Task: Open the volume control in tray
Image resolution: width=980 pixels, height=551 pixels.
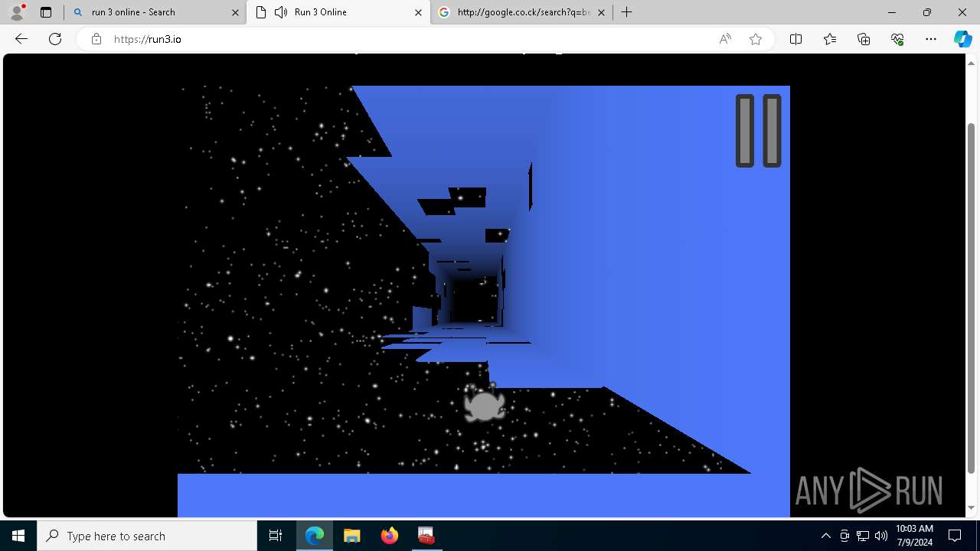Action: [881, 536]
